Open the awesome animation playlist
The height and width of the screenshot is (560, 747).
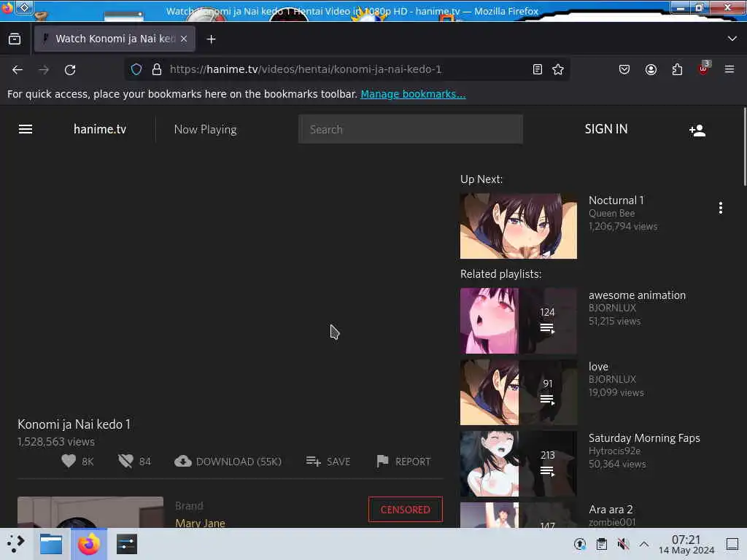(637, 295)
